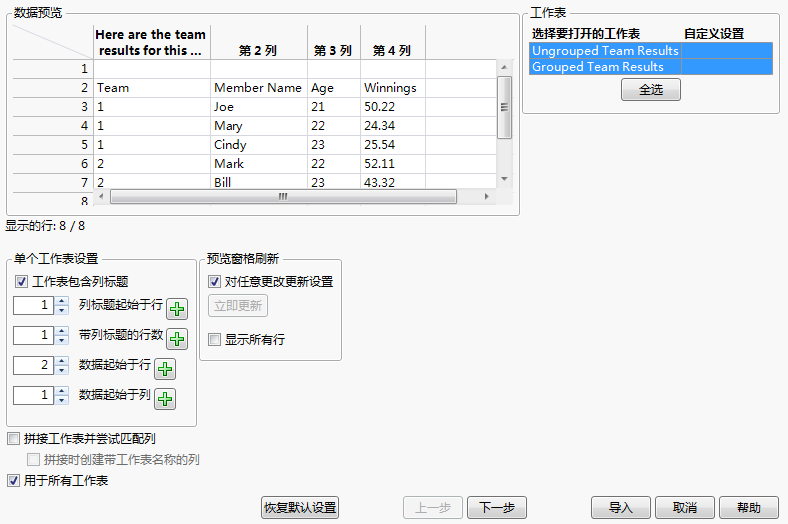Screen dimensions: 788x524
Task: Click green plus beside 数据起始于列
Action: 165,399
